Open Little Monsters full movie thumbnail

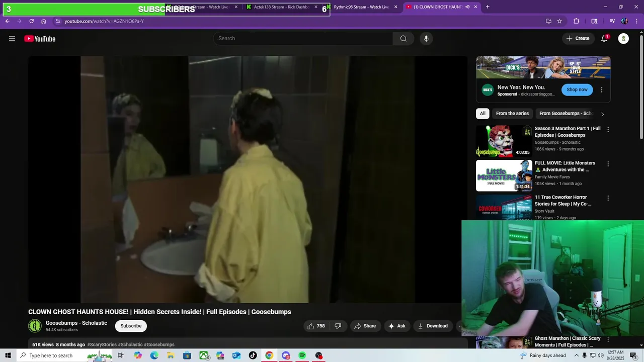click(x=504, y=175)
